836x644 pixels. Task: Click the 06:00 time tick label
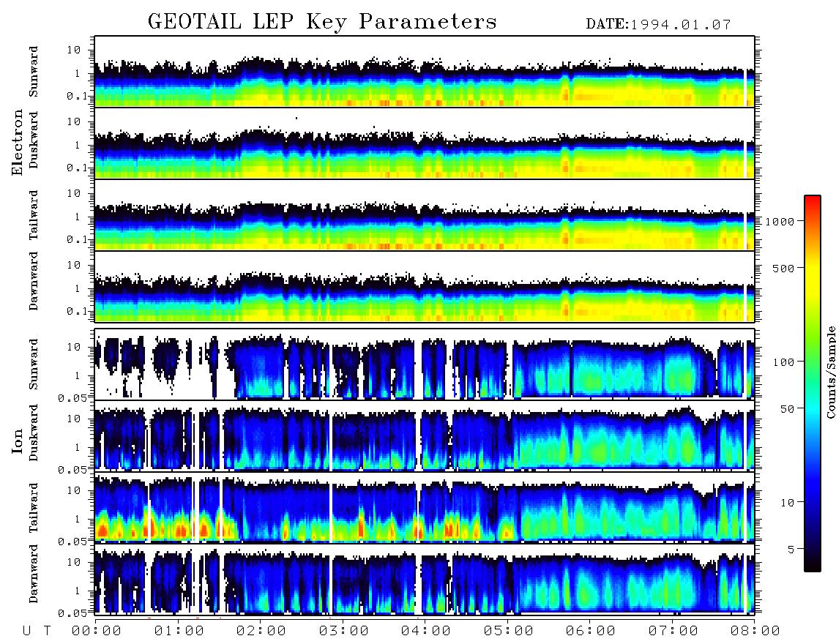591,632
